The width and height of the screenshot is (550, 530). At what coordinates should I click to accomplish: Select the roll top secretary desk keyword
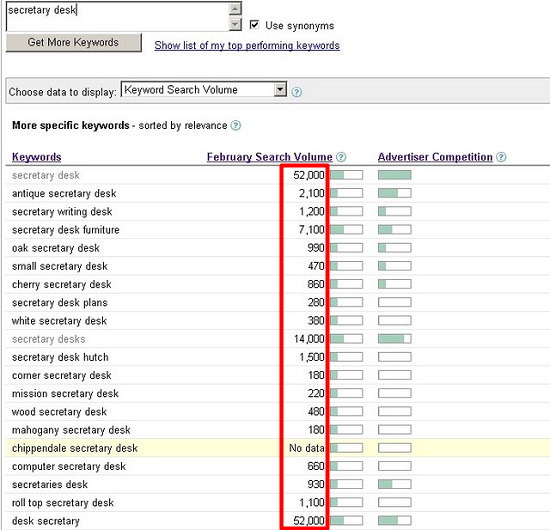click(63, 503)
